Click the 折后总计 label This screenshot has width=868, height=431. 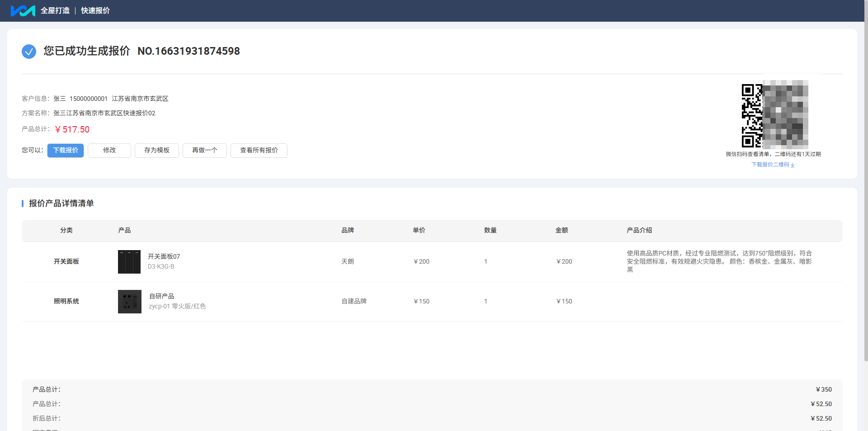coord(47,418)
